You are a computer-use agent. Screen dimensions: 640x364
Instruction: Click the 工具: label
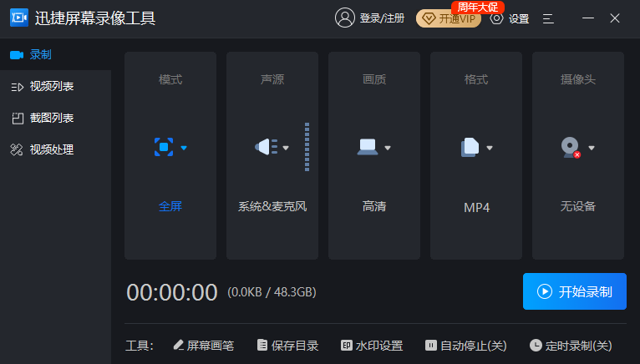click(140, 346)
